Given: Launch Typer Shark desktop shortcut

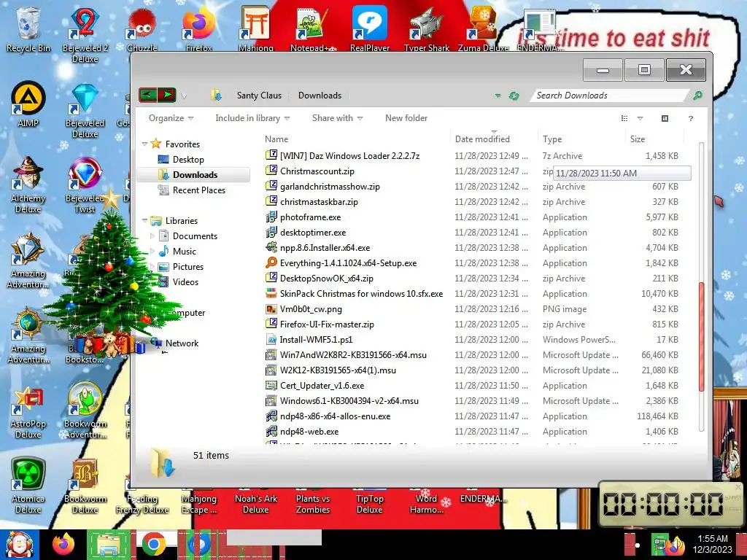Looking at the screenshot, I should coord(426,29).
